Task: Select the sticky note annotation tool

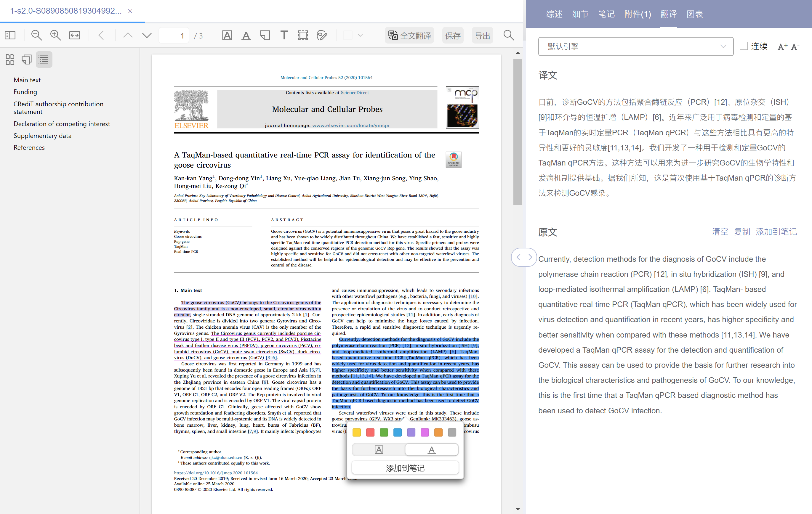Action: tap(265, 35)
